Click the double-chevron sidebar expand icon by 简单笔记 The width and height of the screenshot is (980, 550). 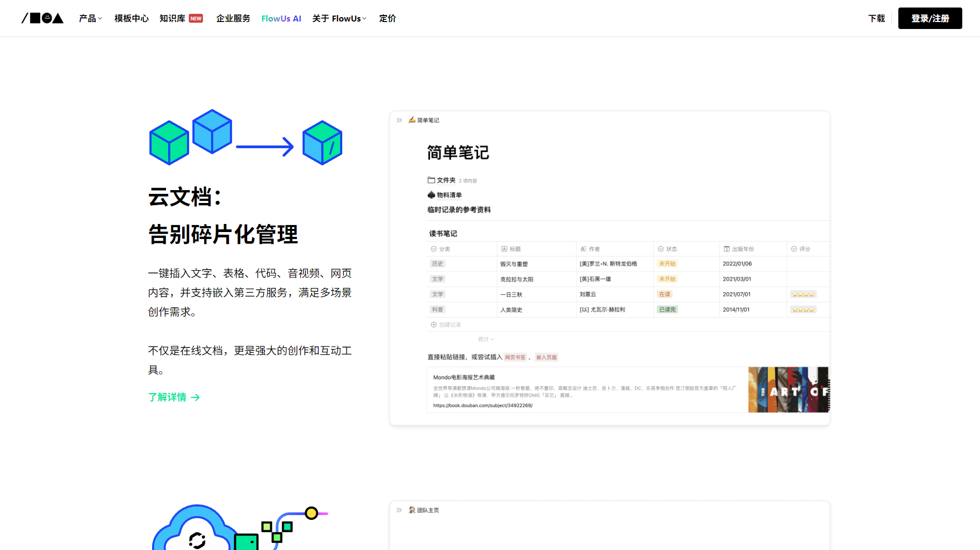[x=399, y=120]
